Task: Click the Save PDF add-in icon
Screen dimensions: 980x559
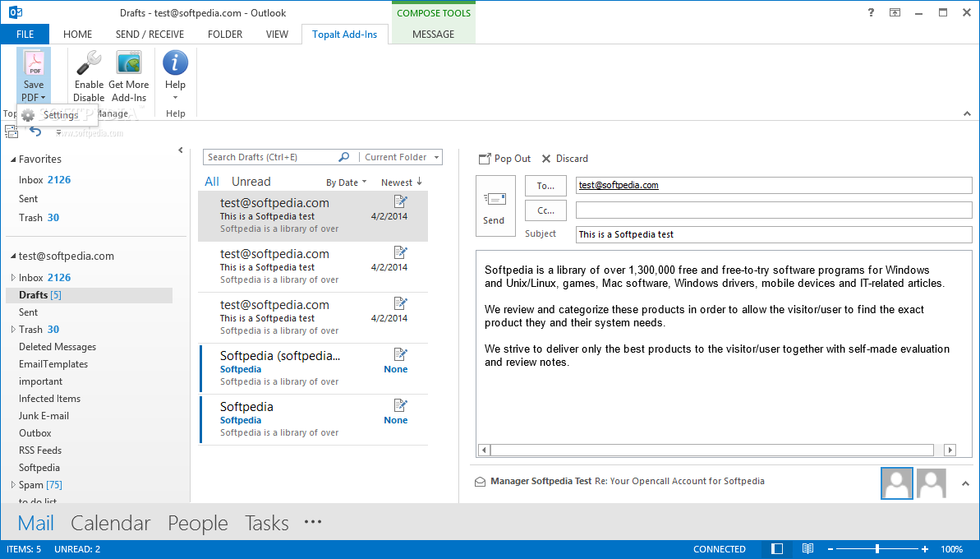Action: [34, 63]
